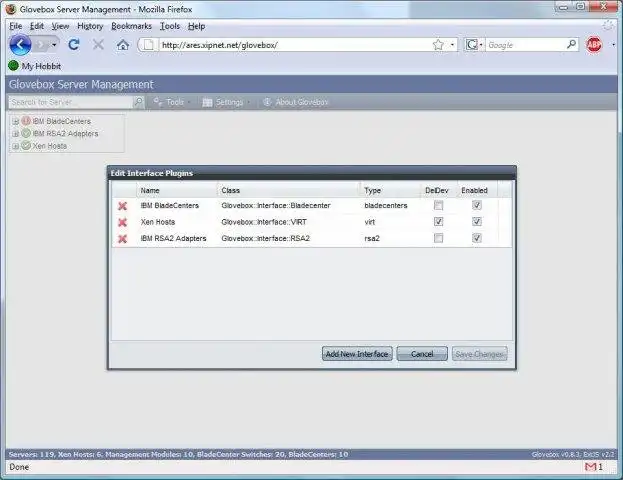Open the Firefox Tools menu
Viewport: 623px width, 480px height.
coord(170,26)
